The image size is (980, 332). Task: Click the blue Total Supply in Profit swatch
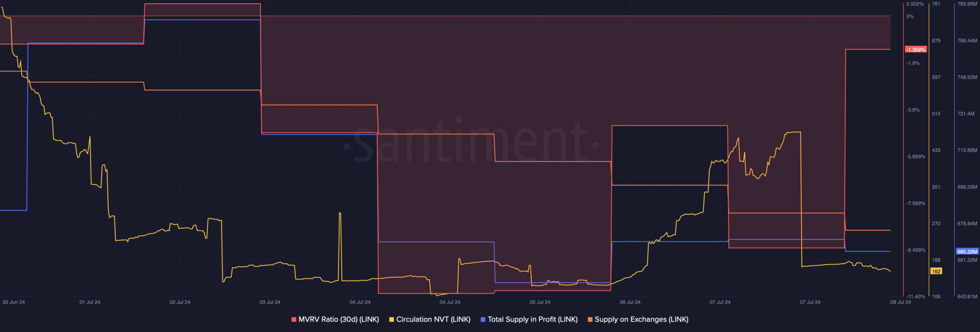(483, 319)
